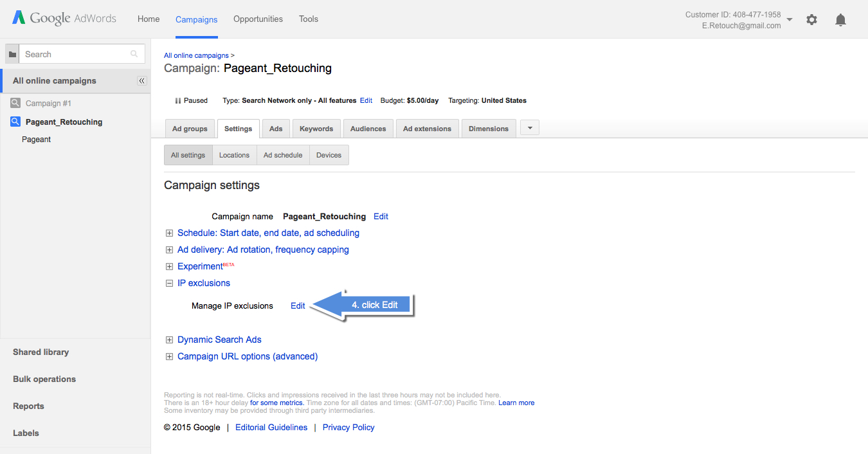
Task: Open Bulk operations in sidebar
Action: point(44,379)
